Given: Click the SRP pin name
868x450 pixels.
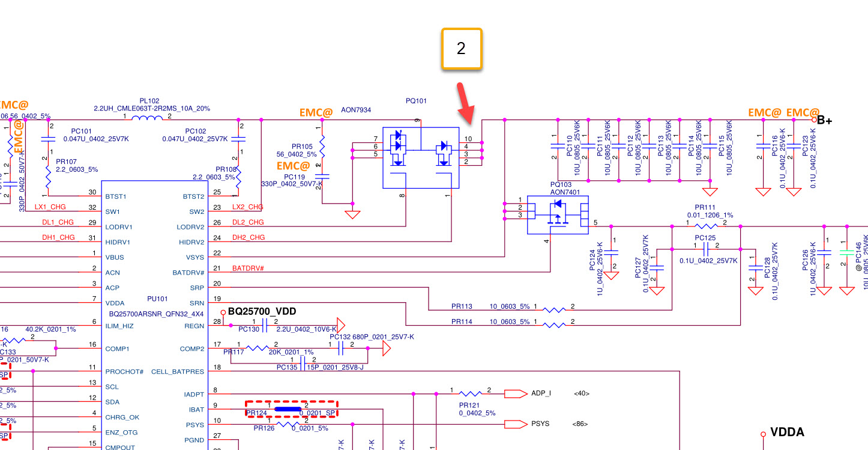Looking at the screenshot, I should tap(197, 288).
